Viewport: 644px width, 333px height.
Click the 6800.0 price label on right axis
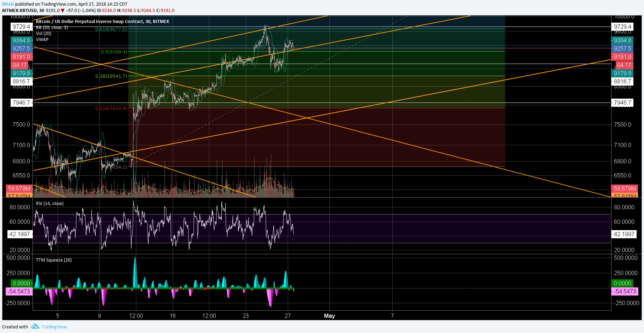click(622, 162)
